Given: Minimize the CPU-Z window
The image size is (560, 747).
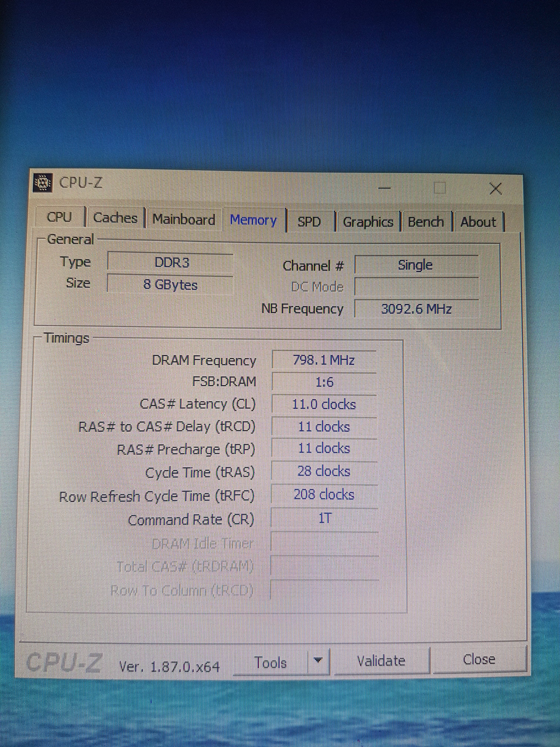Looking at the screenshot, I should click(x=384, y=187).
